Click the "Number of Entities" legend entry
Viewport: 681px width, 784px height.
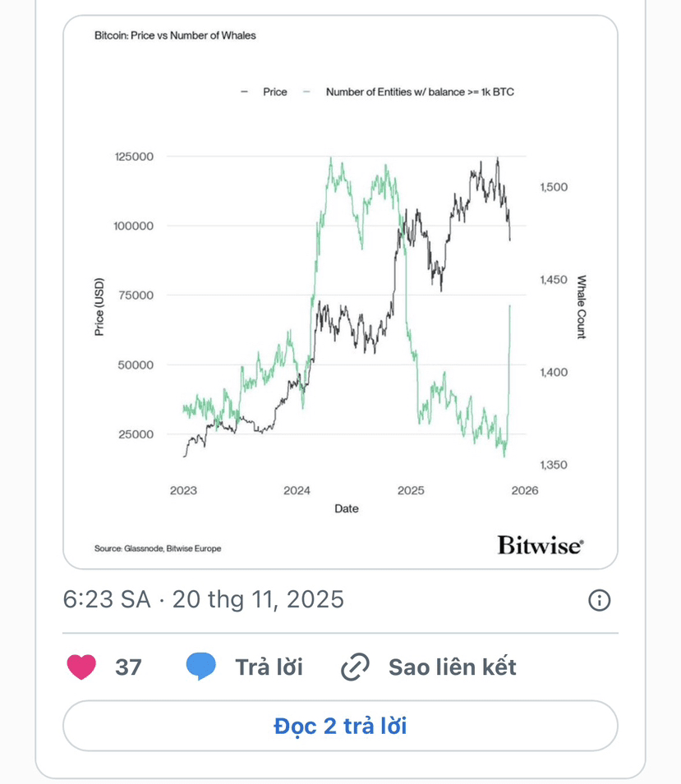[420, 92]
